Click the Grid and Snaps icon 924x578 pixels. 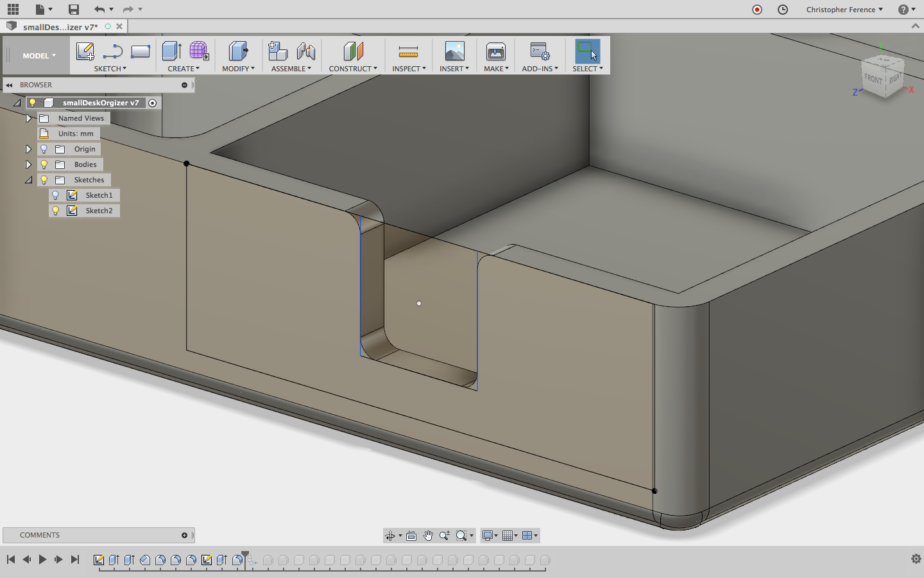pyautogui.click(x=508, y=536)
